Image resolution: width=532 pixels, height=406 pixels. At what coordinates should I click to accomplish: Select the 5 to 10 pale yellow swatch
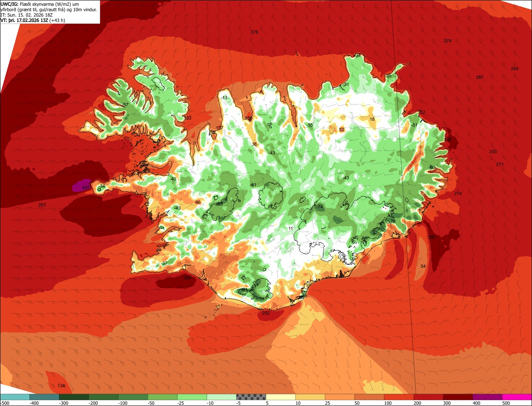[x=281, y=397]
